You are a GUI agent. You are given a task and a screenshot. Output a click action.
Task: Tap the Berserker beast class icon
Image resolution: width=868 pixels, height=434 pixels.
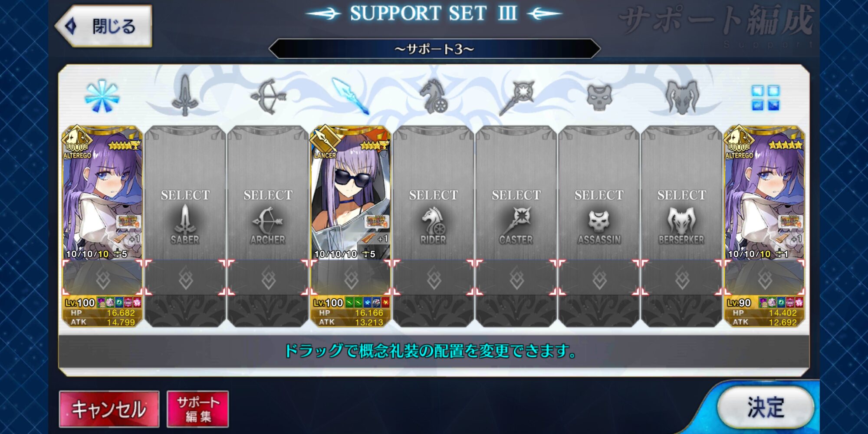coord(682,97)
